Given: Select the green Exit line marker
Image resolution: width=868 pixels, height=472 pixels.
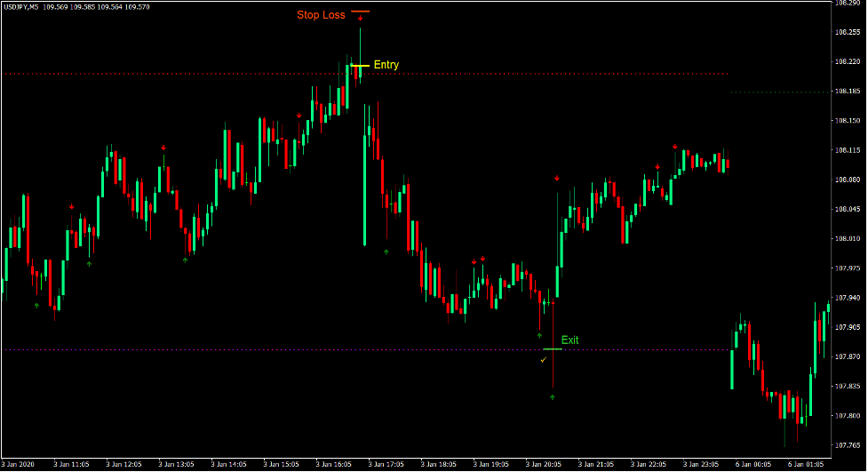Looking at the screenshot, I should point(552,349).
